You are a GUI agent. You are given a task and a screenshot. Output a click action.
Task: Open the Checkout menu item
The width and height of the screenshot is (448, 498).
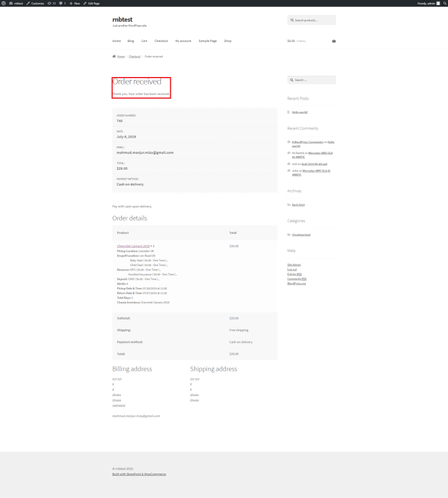coord(161,41)
